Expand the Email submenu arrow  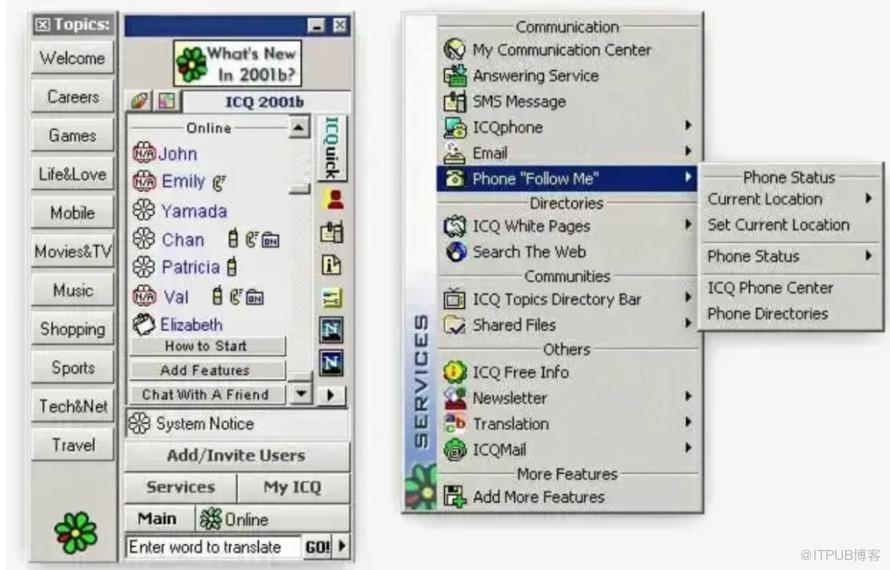(688, 151)
